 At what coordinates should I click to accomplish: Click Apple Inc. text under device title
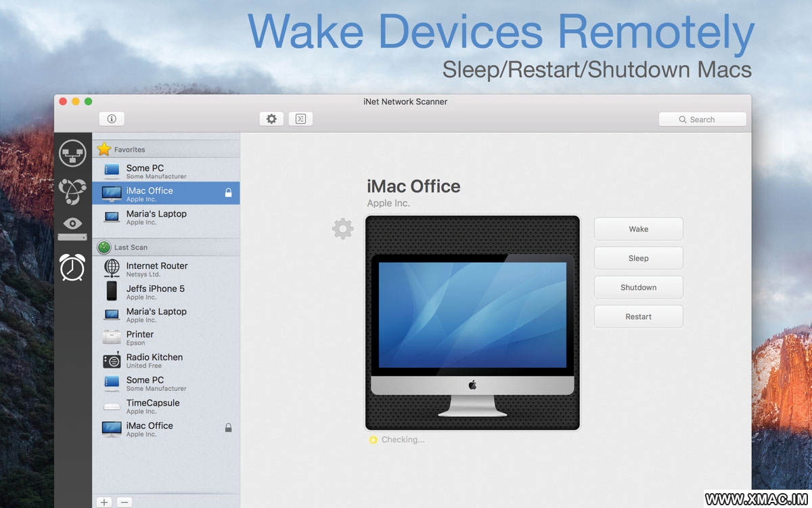click(x=388, y=203)
